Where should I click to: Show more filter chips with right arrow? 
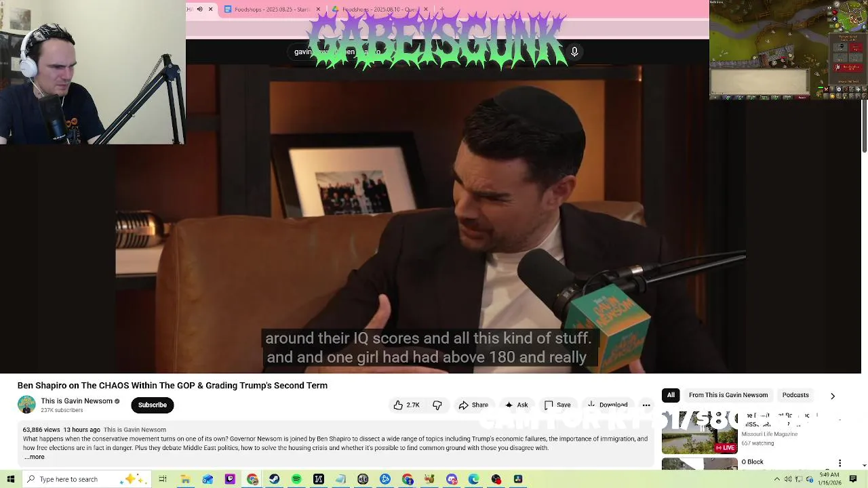click(833, 396)
